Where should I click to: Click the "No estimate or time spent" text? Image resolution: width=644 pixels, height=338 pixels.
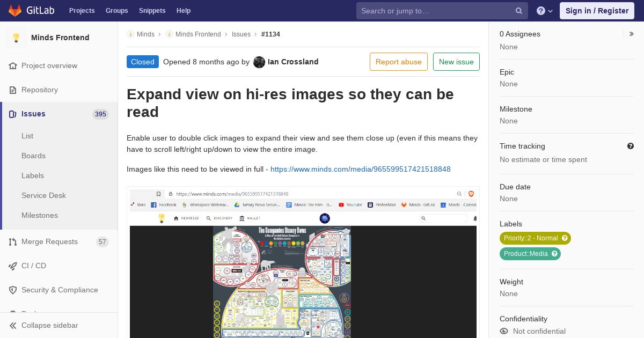coord(543,159)
